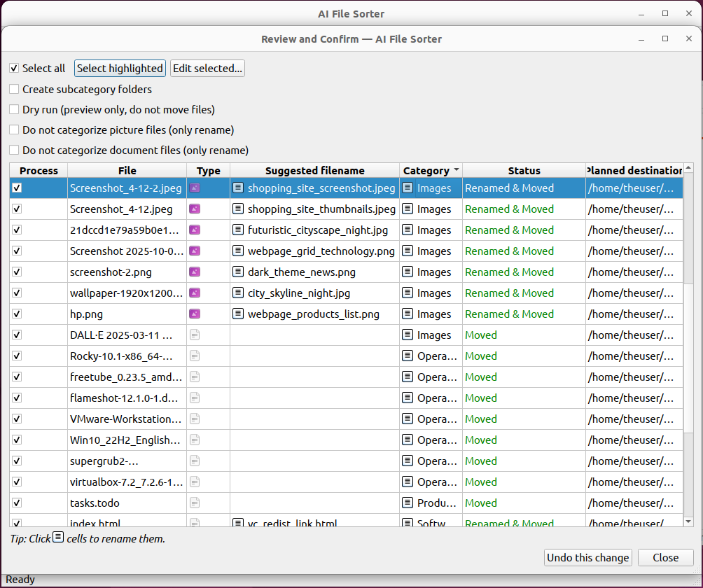Uncheck Process box for supergrub2 row
The width and height of the screenshot is (703, 588).
click(x=17, y=461)
